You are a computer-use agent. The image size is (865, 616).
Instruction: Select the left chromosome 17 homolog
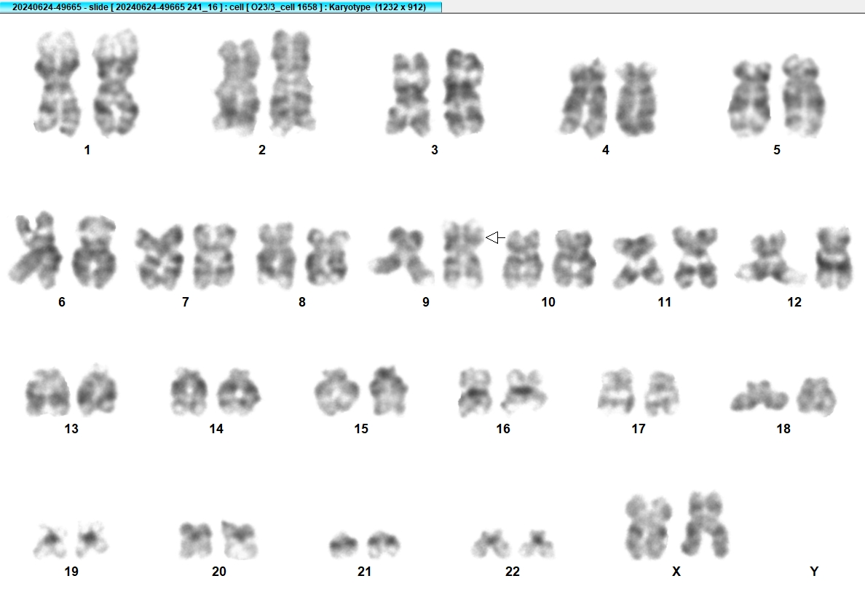(617, 392)
